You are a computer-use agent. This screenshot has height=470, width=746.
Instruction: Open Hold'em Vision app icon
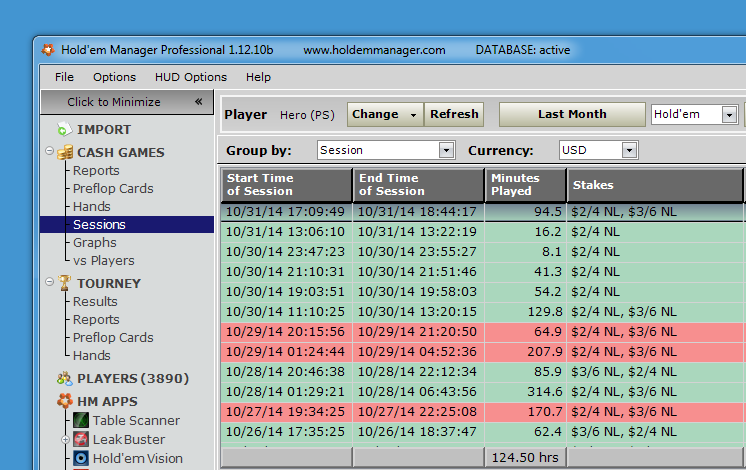coord(81,458)
